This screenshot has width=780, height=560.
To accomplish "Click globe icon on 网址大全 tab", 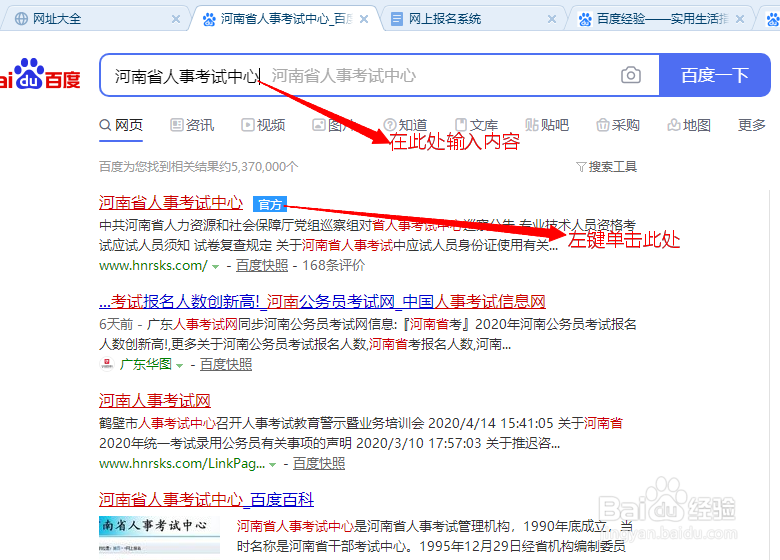I will [21, 19].
